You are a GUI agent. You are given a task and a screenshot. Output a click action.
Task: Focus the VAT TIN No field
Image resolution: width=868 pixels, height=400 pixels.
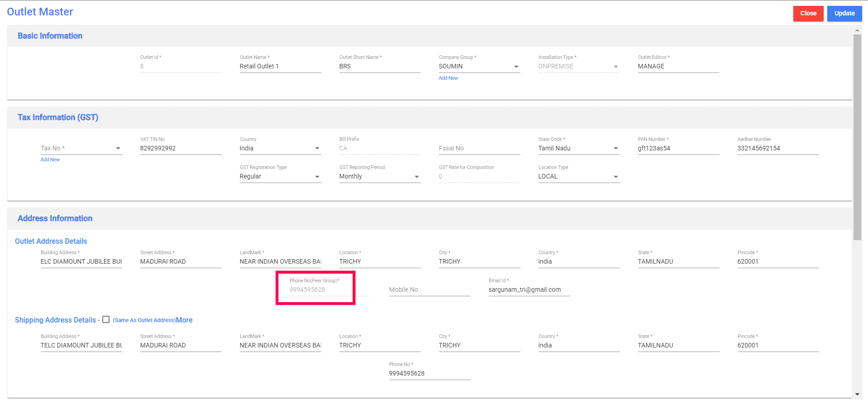(x=180, y=149)
